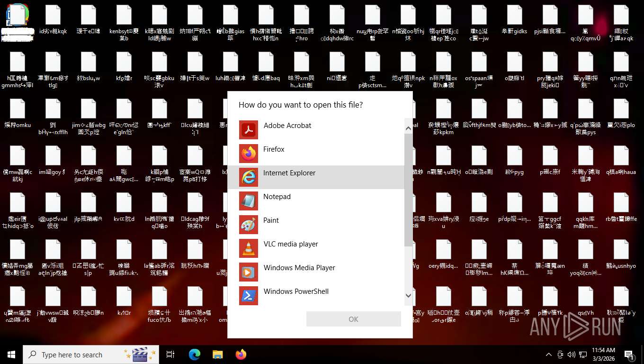
Task: Click the Notepad label
Action: coord(277,197)
